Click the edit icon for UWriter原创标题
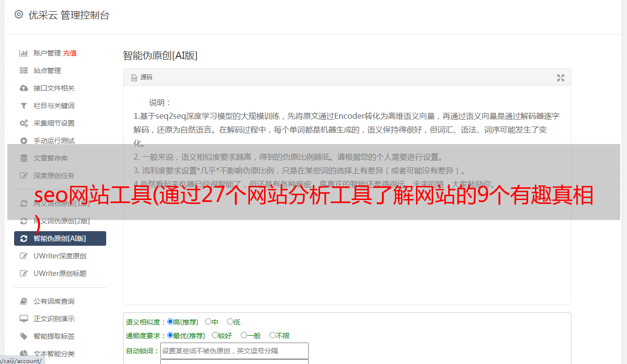 point(23,273)
